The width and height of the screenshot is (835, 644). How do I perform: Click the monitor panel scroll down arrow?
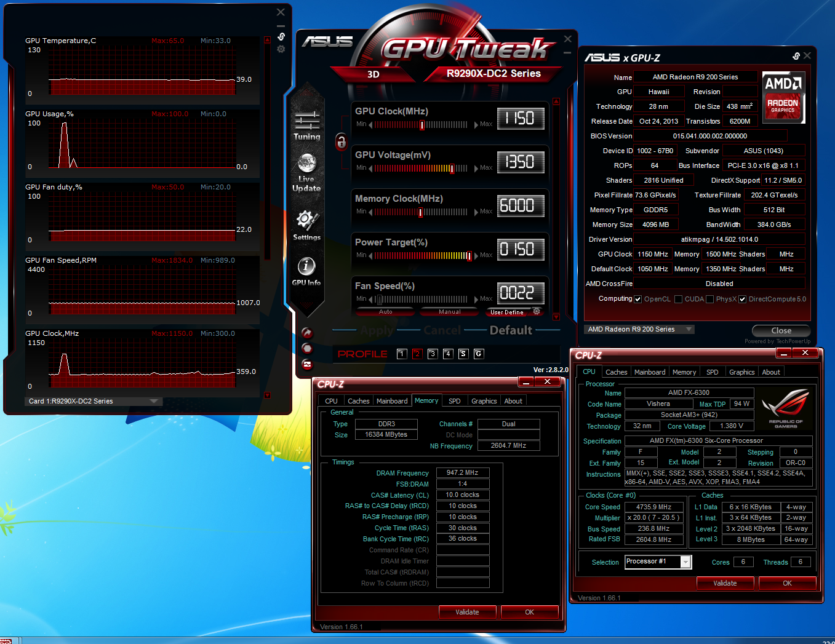point(267,395)
